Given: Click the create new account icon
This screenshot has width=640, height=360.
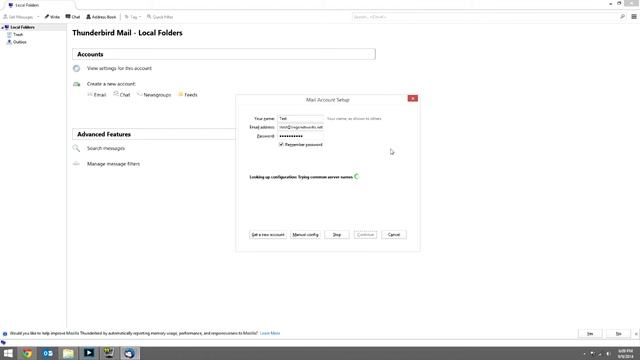Looking at the screenshot, I should 76,84.
